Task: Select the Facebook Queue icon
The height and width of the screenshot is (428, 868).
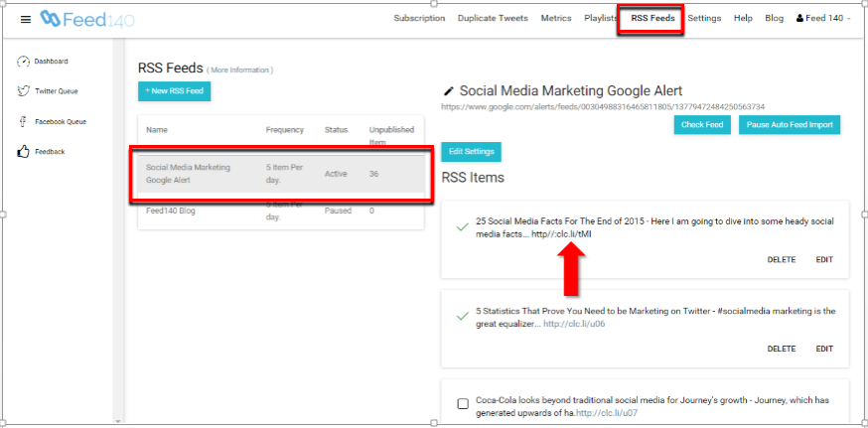Action: coord(23,122)
